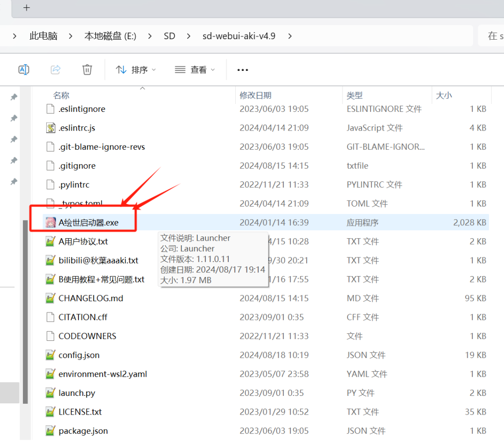Navigate to 此电脑 in breadcrumb

coord(43,36)
